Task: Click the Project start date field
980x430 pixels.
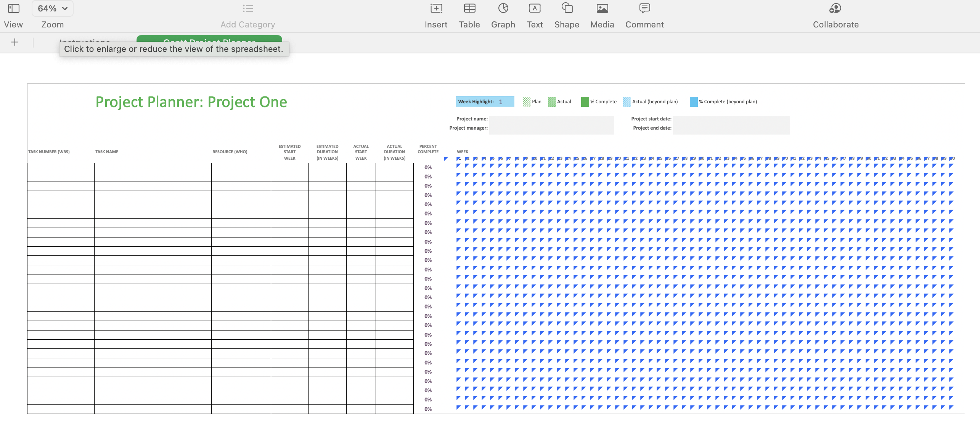Action: point(731,120)
